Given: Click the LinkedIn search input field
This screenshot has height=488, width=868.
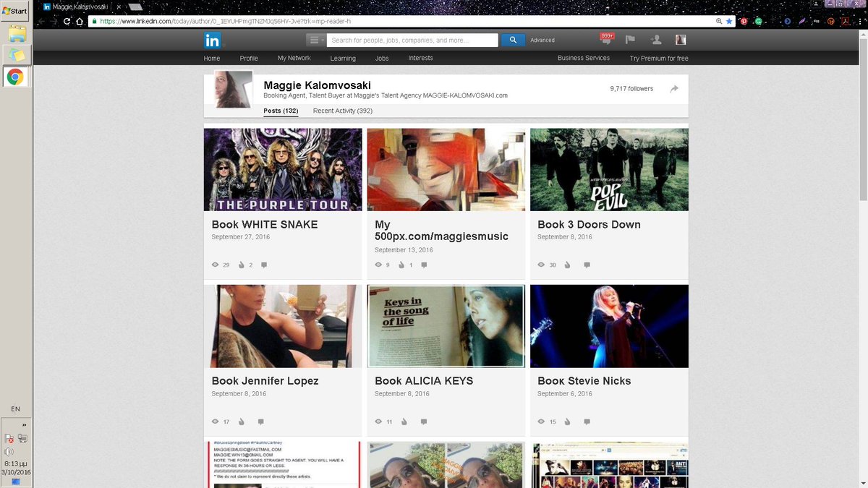Looking at the screenshot, I should tap(412, 40).
